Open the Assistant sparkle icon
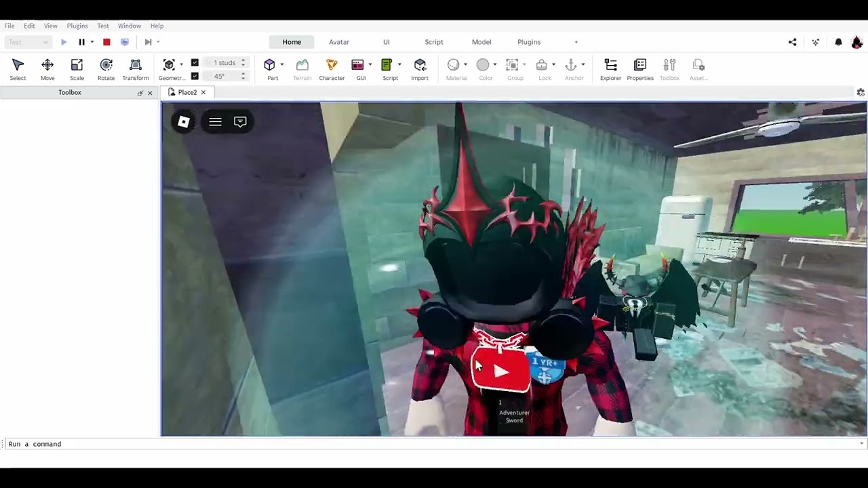Viewport: 868px width, 488px height. [815, 42]
